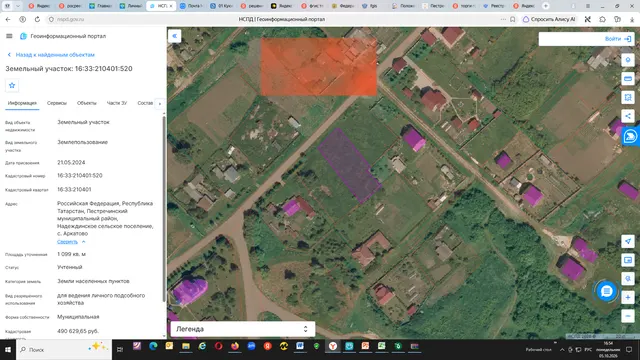Image resolution: width=640 pixels, height=360 pixels.
Task: Open the notification center icon
Action: pyautogui.click(x=629, y=350)
